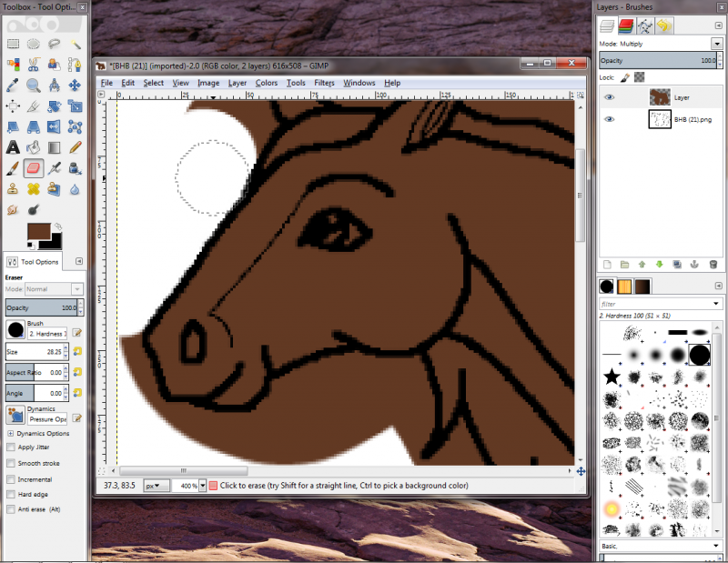Check the Smooth stroke option
The height and width of the screenshot is (563, 728).
[11, 463]
